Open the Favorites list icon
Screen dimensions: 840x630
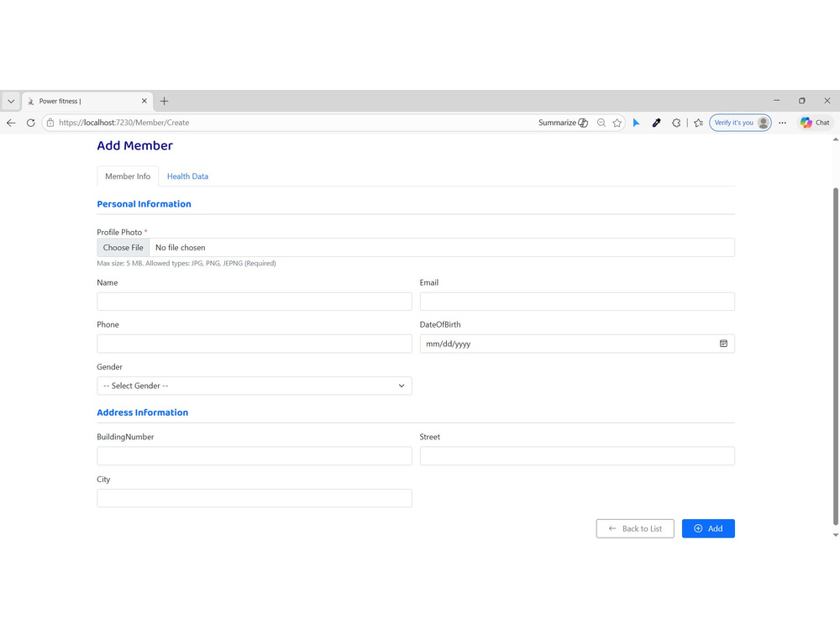click(x=698, y=123)
